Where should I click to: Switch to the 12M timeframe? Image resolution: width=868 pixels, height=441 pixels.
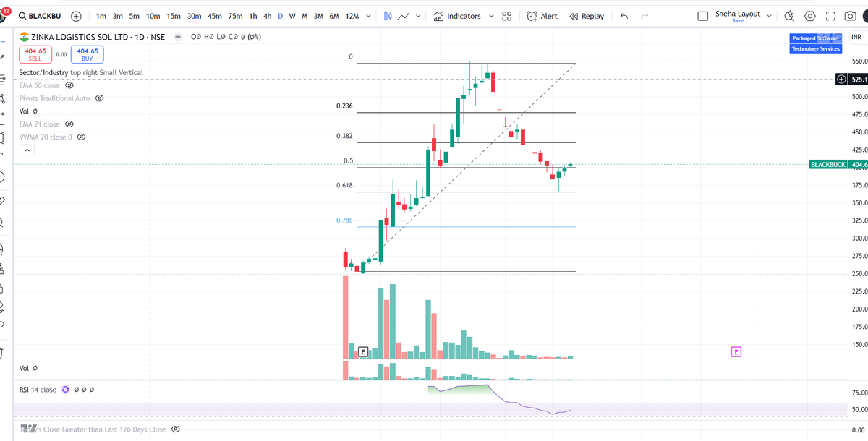pos(352,16)
